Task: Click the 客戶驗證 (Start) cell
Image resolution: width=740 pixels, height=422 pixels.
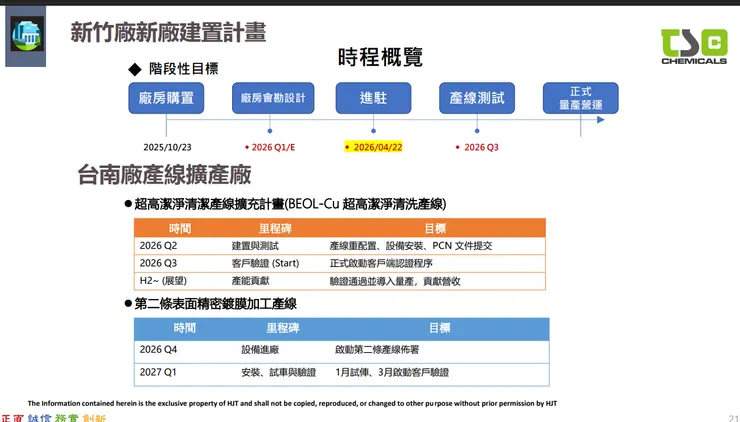Action: [265, 263]
